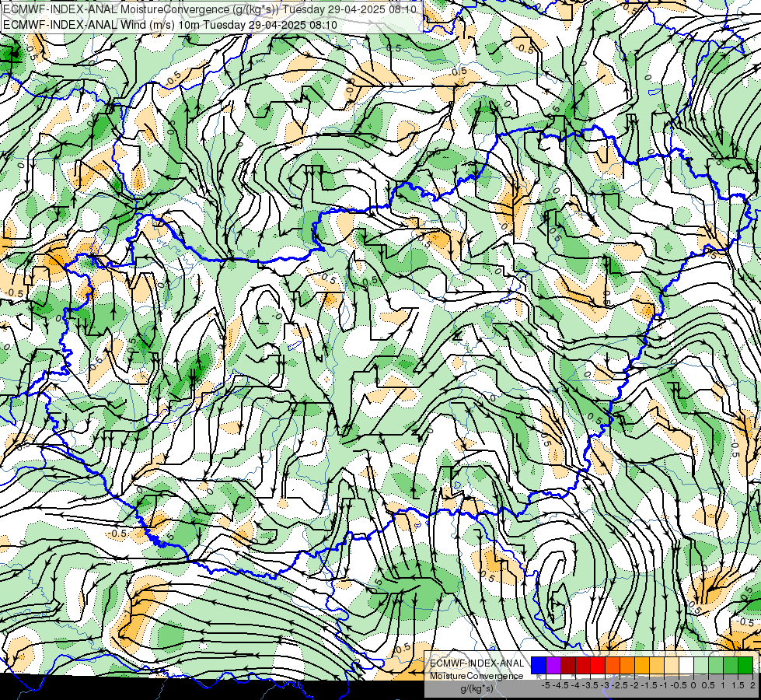Click the 'Wind (m/s) 10m' title line
This screenshot has width=761, height=700.
tap(170, 25)
